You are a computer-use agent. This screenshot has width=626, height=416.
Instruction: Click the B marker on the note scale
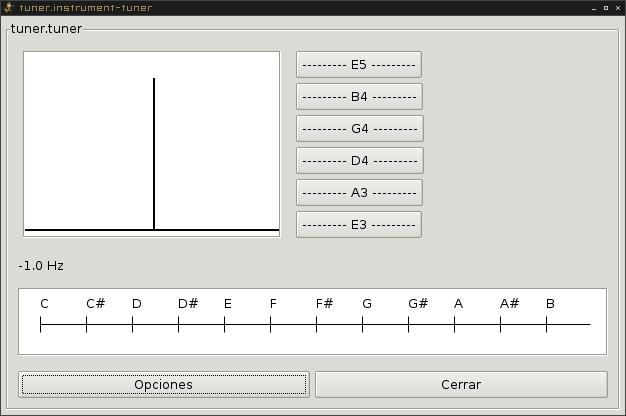click(x=547, y=323)
